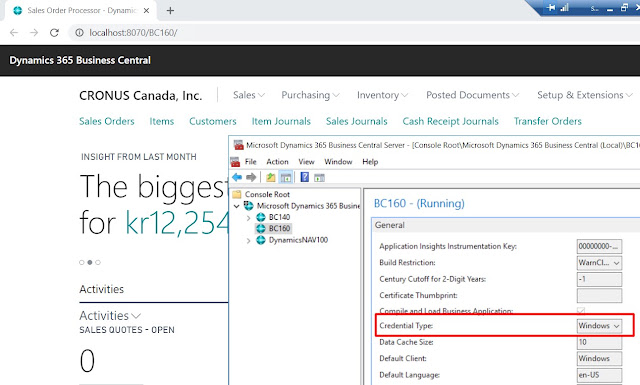Click the MMC window title bar icon
This screenshot has height=385, width=640.
[x=238, y=145]
